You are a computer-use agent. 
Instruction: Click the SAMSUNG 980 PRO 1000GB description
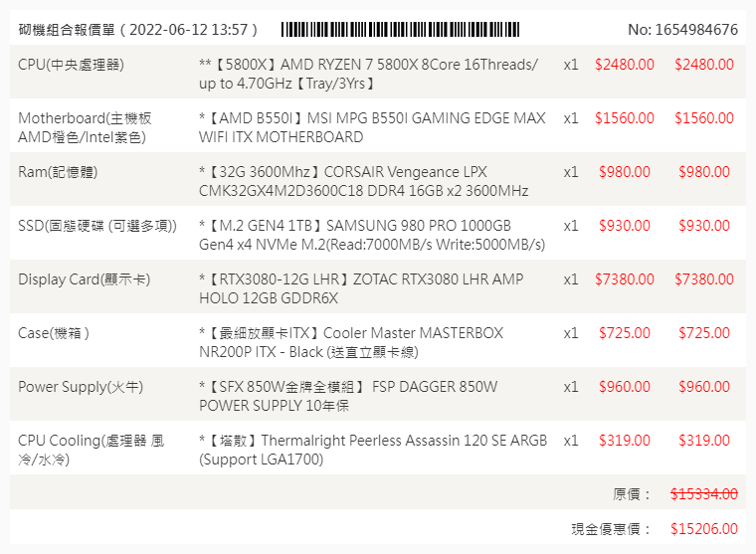tap(372, 236)
